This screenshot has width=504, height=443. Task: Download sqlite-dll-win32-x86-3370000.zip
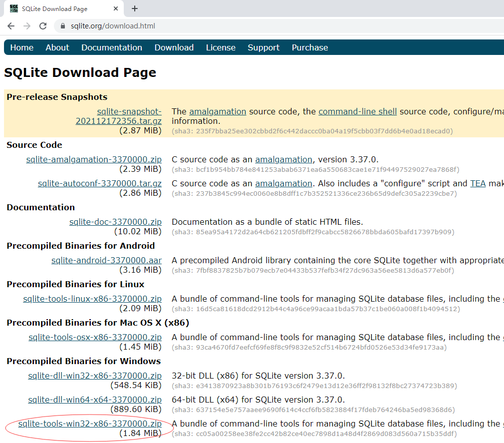pyautogui.click(x=95, y=376)
